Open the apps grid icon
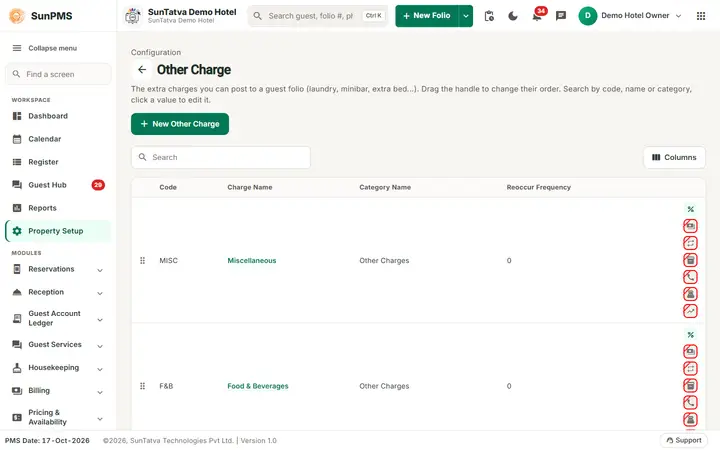 tap(701, 16)
